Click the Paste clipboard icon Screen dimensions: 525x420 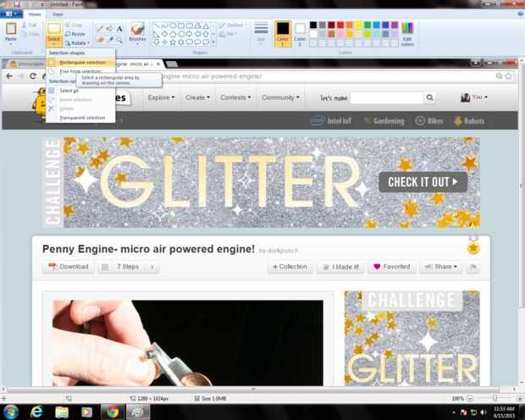(x=11, y=29)
